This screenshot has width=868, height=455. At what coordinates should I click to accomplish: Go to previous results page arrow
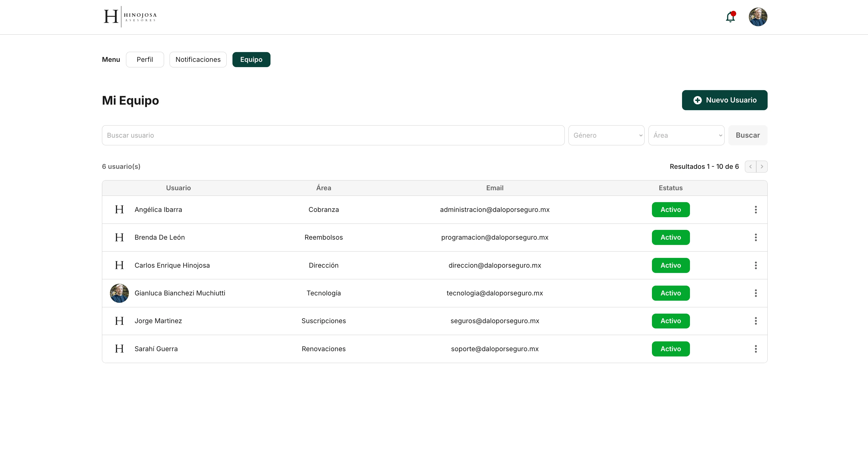click(750, 166)
